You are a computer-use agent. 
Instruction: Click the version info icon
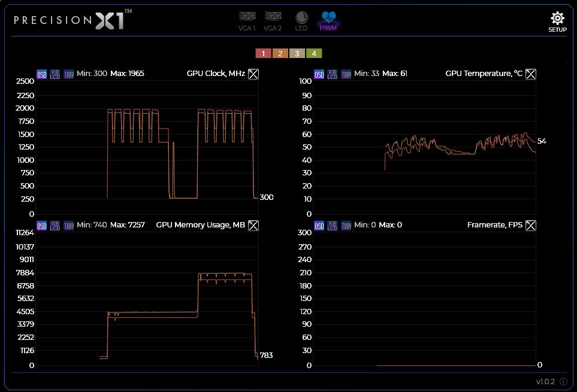[563, 382]
